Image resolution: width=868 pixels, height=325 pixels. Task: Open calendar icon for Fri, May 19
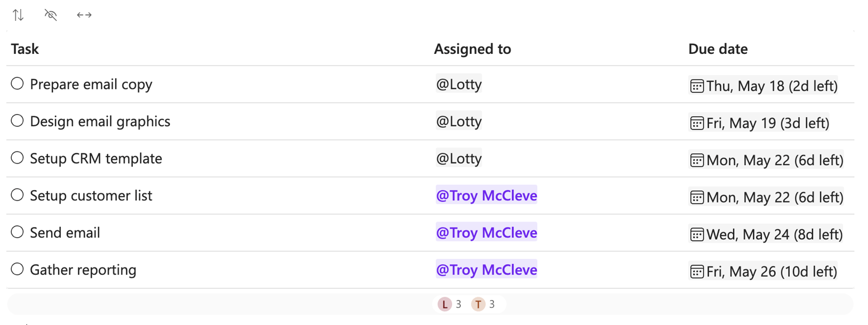click(x=697, y=123)
